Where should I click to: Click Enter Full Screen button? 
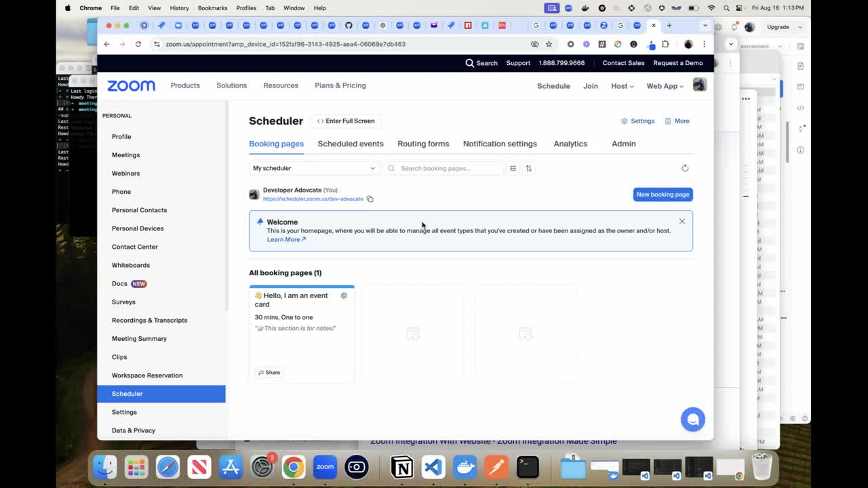click(346, 121)
